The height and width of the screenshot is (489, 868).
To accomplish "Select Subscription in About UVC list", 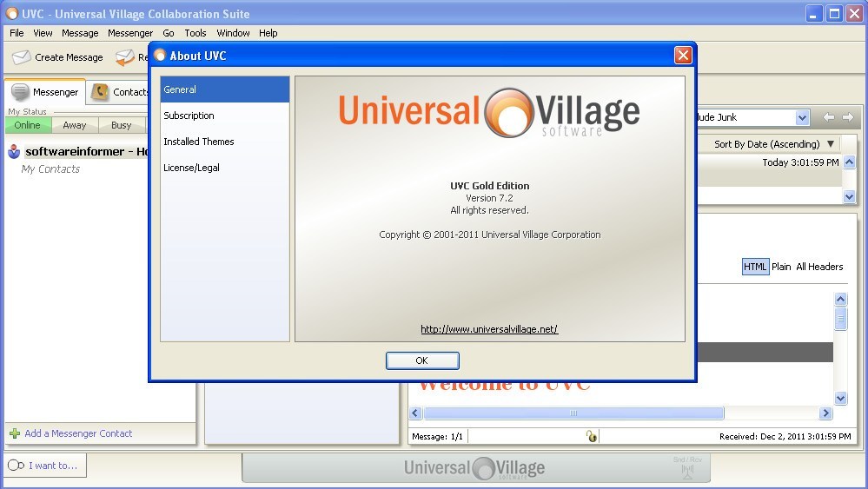I will pyautogui.click(x=225, y=116).
